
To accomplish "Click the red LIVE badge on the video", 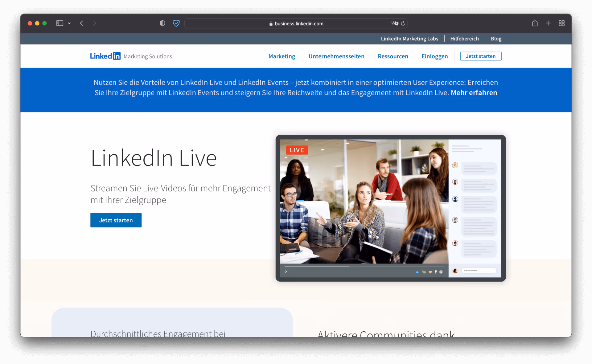I will [x=297, y=150].
